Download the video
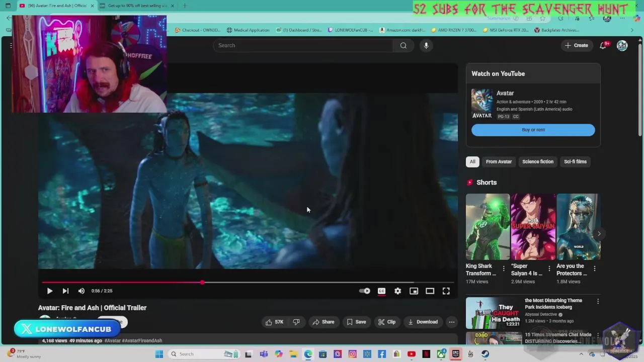The image size is (644, 362). [423, 322]
